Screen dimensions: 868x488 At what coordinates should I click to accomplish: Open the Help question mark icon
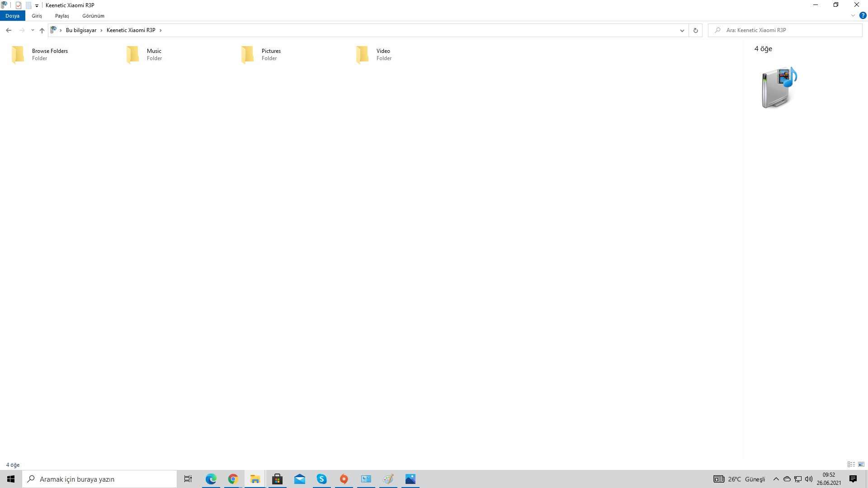pos(863,15)
